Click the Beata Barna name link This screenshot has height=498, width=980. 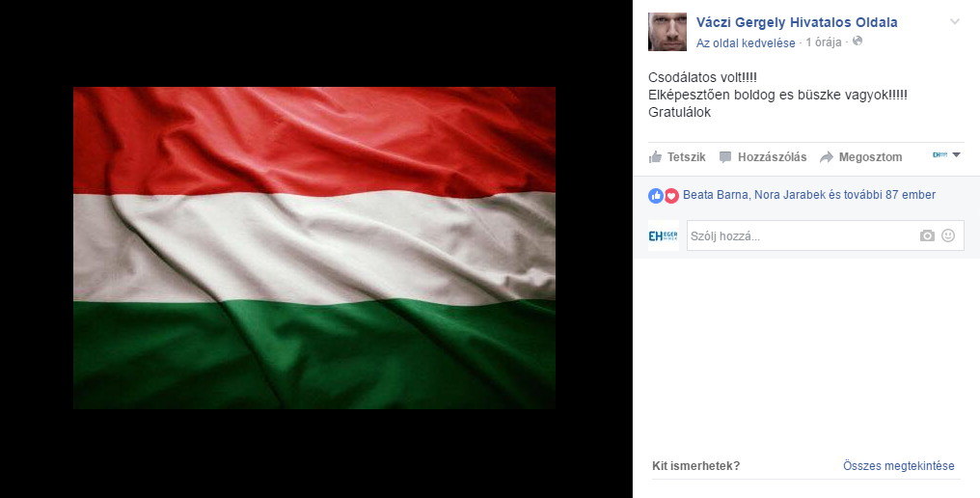(716, 195)
